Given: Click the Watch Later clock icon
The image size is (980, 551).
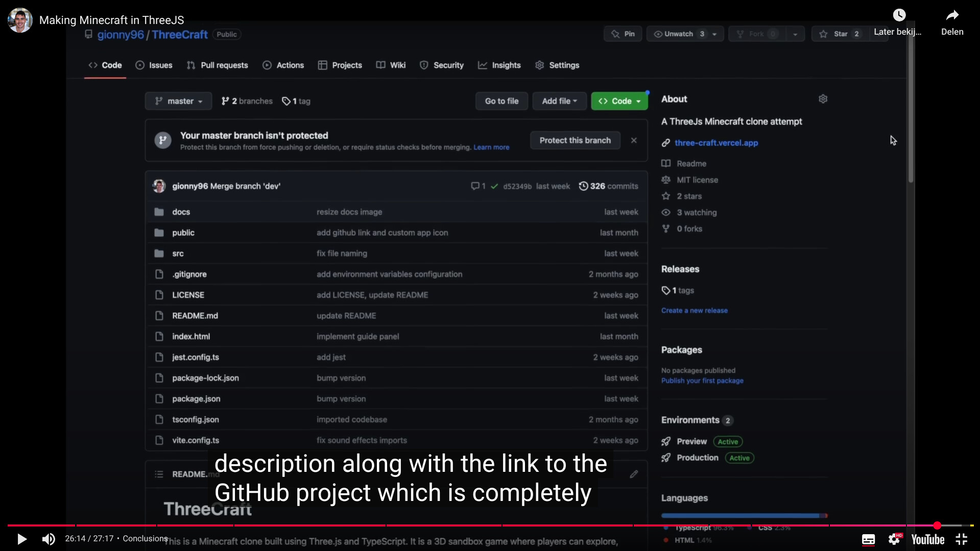Looking at the screenshot, I should pyautogui.click(x=899, y=15).
